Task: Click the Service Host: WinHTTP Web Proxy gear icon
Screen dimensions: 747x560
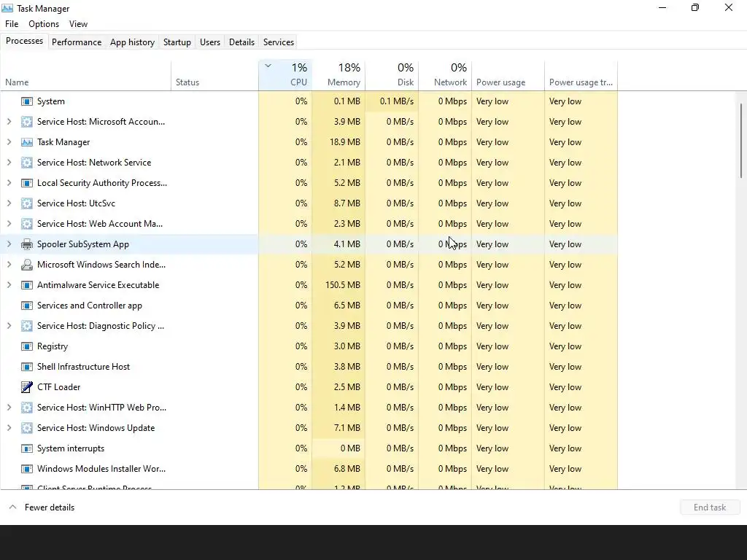Action: (27, 408)
